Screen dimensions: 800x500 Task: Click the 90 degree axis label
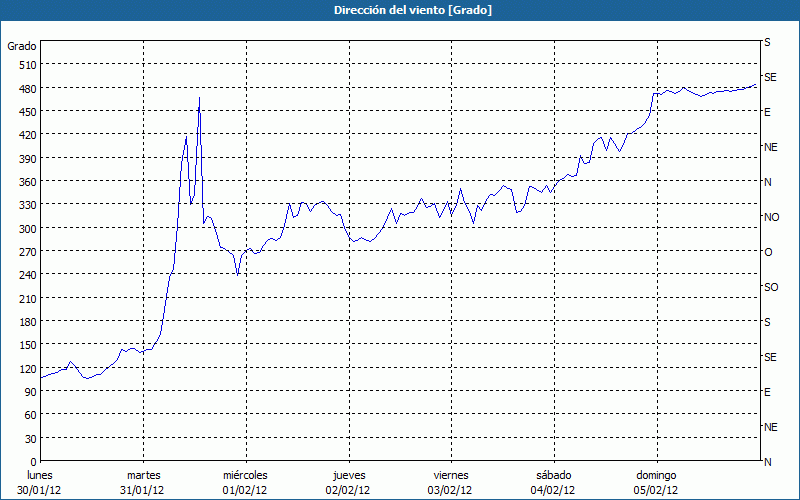click(x=26, y=391)
